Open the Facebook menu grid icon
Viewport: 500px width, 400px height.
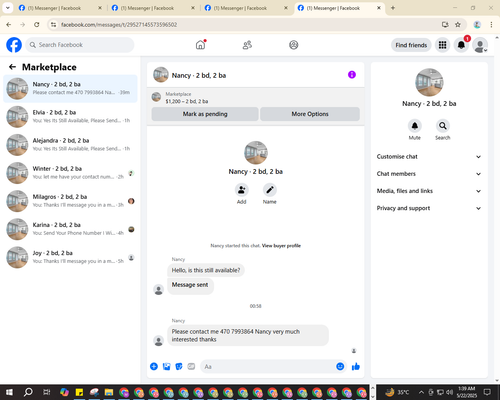(x=442, y=45)
